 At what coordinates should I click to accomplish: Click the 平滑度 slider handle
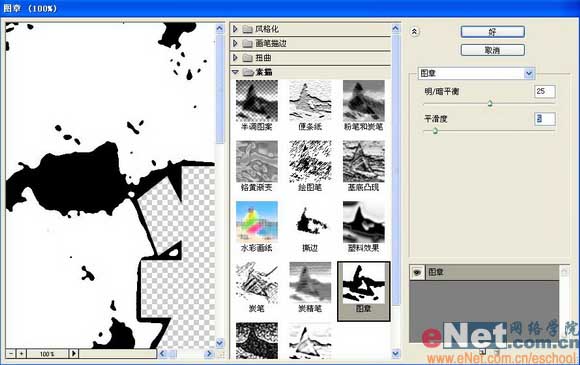tap(435, 131)
